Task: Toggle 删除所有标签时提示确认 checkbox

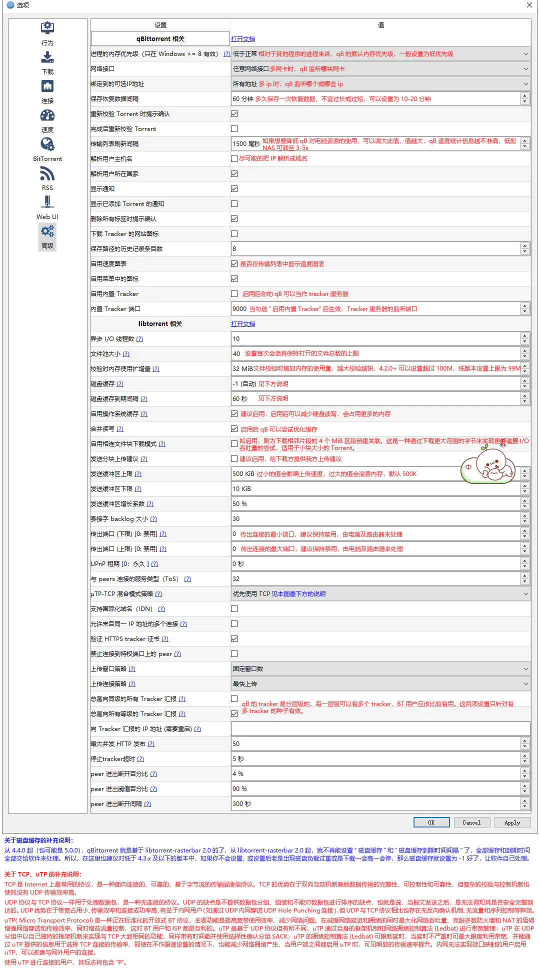Action: (234, 219)
